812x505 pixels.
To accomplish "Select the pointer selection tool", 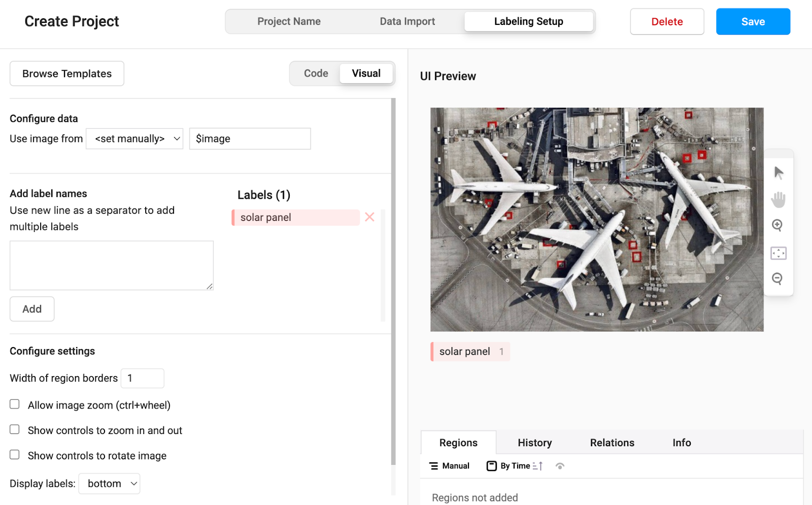I will pyautogui.click(x=779, y=173).
